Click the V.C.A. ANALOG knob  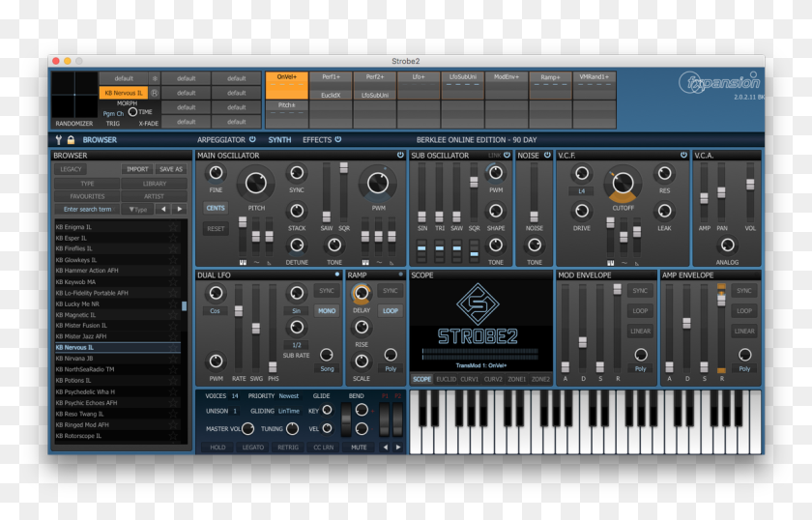tap(727, 245)
